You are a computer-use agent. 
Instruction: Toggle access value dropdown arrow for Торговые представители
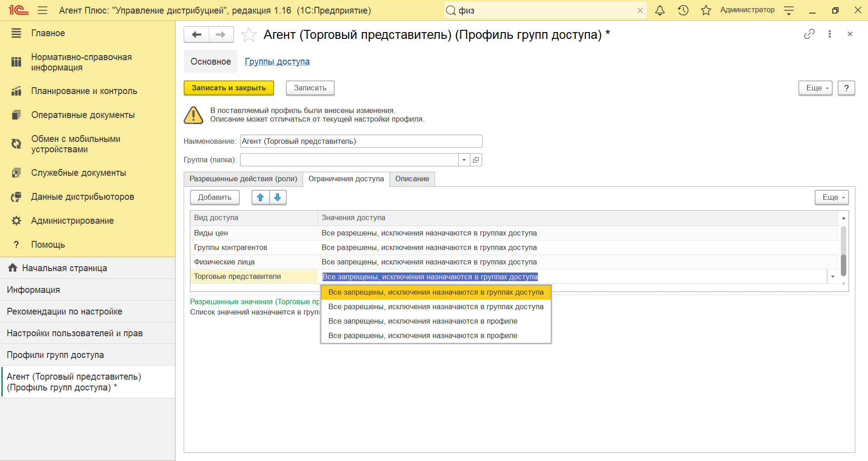point(833,277)
